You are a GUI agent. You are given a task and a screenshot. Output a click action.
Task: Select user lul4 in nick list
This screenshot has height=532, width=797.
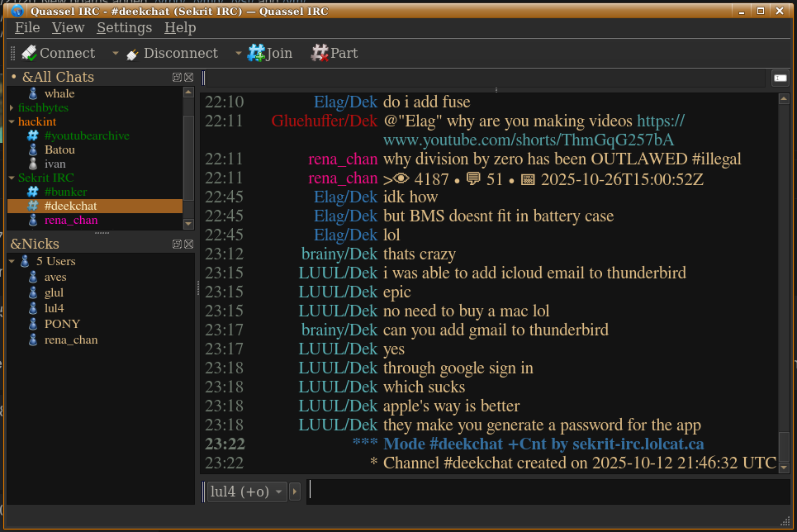click(54, 308)
